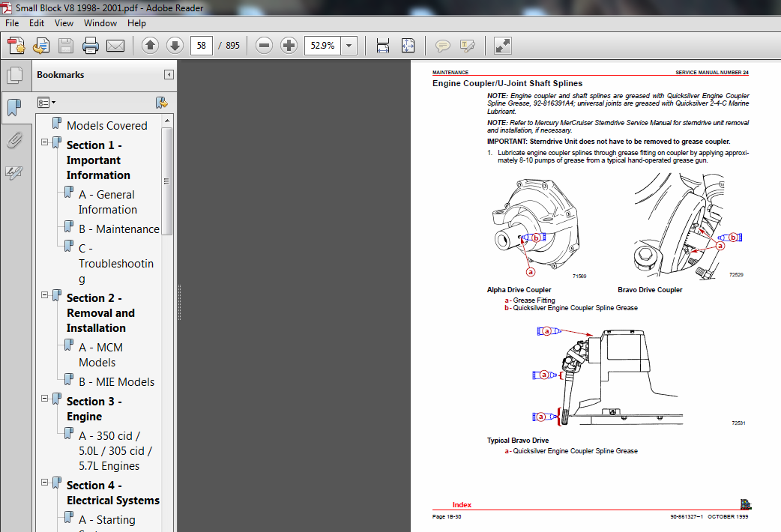Open the Window menu
The height and width of the screenshot is (532, 781).
point(100,23)
